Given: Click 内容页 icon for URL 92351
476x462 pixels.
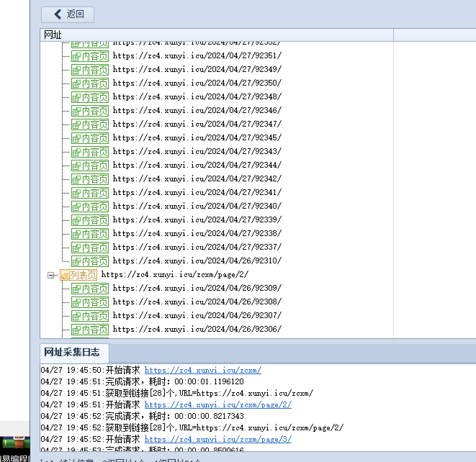Looking at the screenshot, I should (90, 56).
